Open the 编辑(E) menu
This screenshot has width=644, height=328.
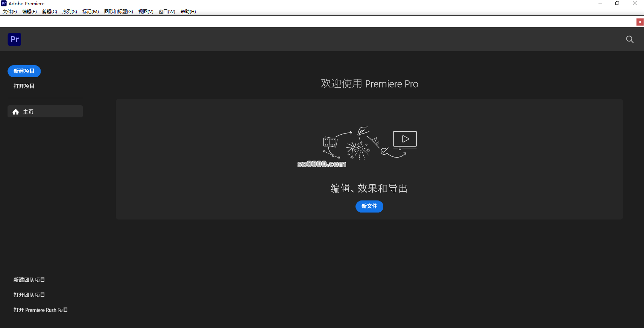(29, 12)
